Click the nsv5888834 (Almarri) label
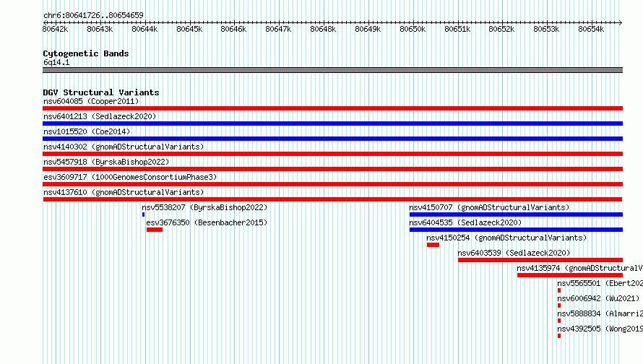 click(x=600, y=313)
